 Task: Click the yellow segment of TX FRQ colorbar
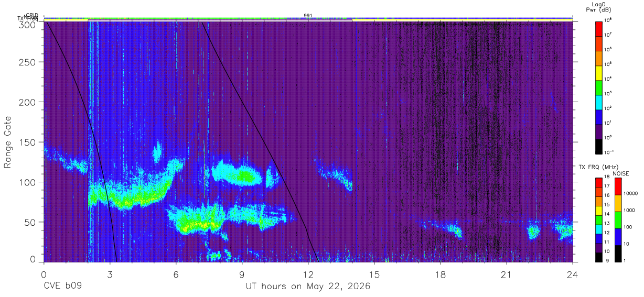pyautogui.click(x=599, y=211)
